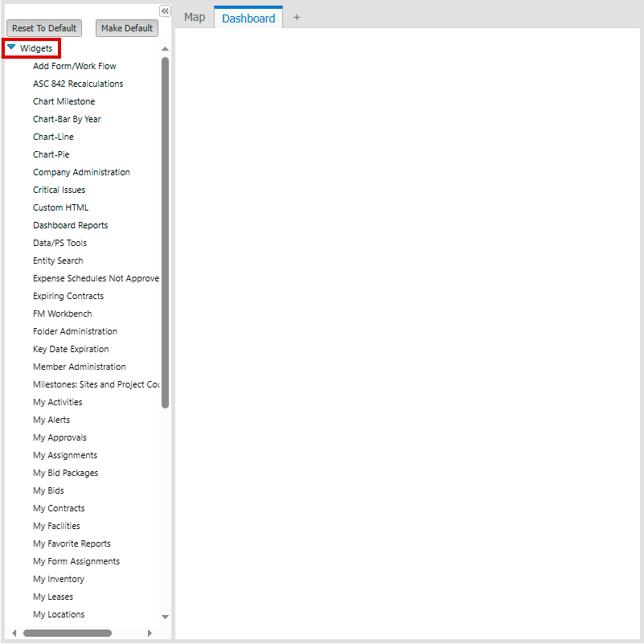
Task: Select Chart-Pie widget
Action: tap(51, 154)
